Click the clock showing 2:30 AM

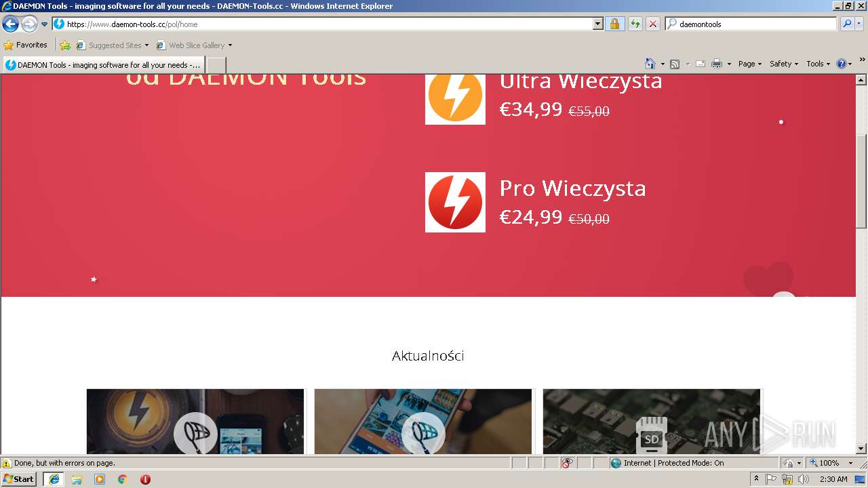833,479
